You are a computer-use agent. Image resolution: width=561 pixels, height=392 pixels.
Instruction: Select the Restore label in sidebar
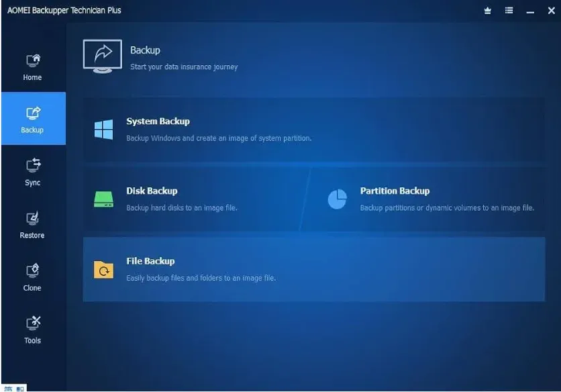point(32,235)
